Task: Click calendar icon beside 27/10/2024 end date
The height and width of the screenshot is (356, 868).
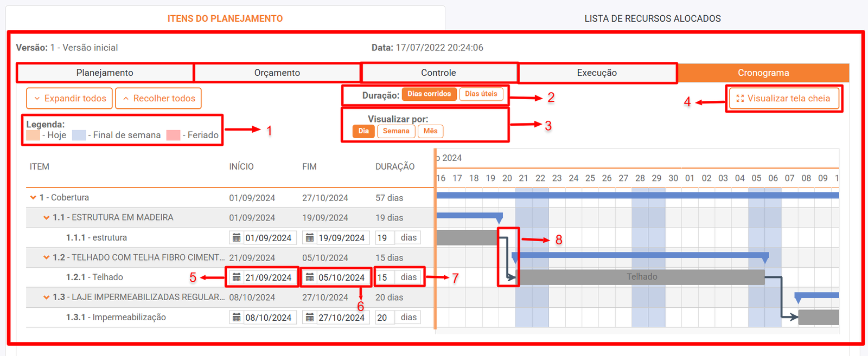Action: 310,318
